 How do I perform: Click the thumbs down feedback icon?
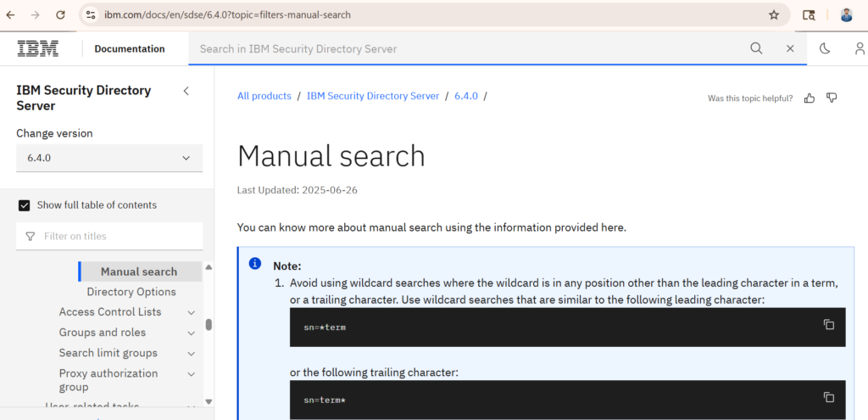pos(832,98)
